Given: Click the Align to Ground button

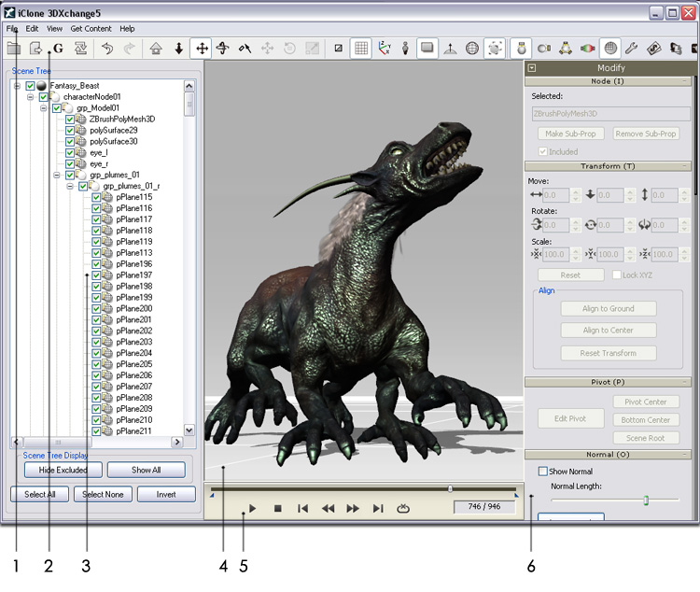Looking at the screenshot, I should point(609,308).
